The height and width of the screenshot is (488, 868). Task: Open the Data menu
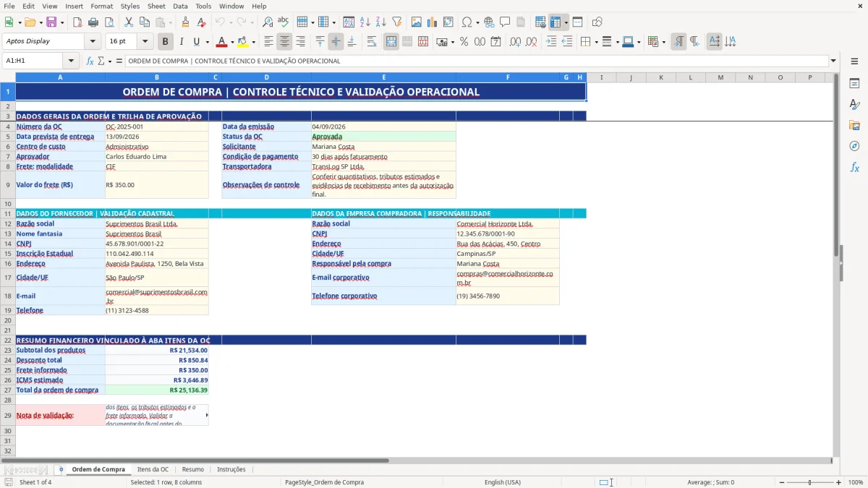coord(180,6)
